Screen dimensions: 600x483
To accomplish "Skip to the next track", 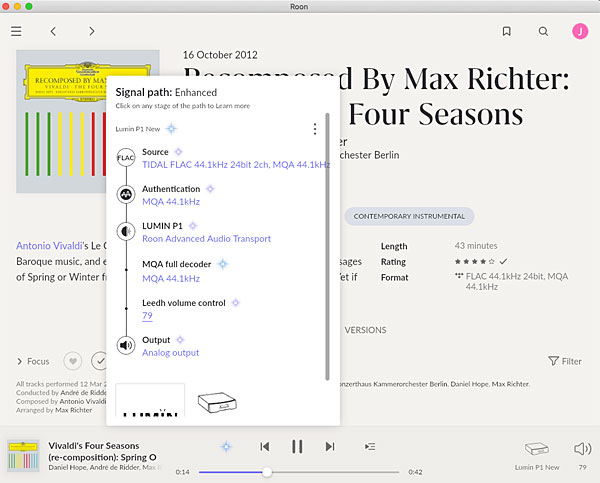I will tap(330, 447).
